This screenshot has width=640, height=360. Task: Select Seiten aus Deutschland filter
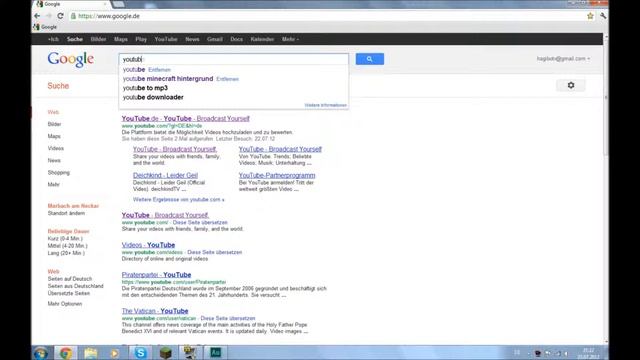(76, 286)
